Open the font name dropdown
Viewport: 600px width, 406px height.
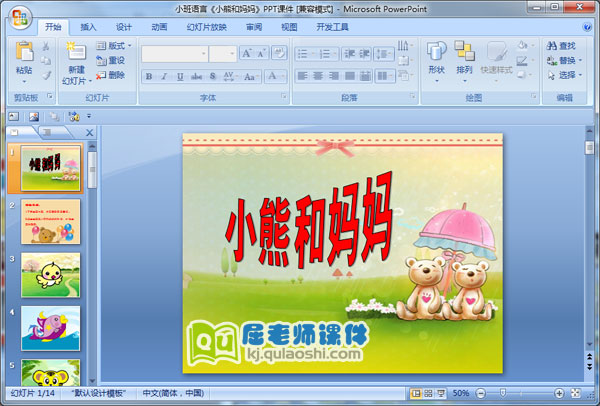coord(204,54)
